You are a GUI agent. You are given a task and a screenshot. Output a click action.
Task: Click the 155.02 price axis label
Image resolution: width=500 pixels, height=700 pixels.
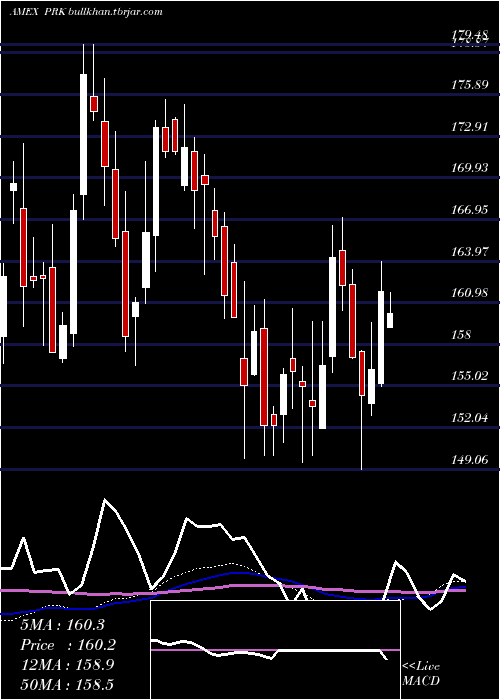(x=470, y=376)
